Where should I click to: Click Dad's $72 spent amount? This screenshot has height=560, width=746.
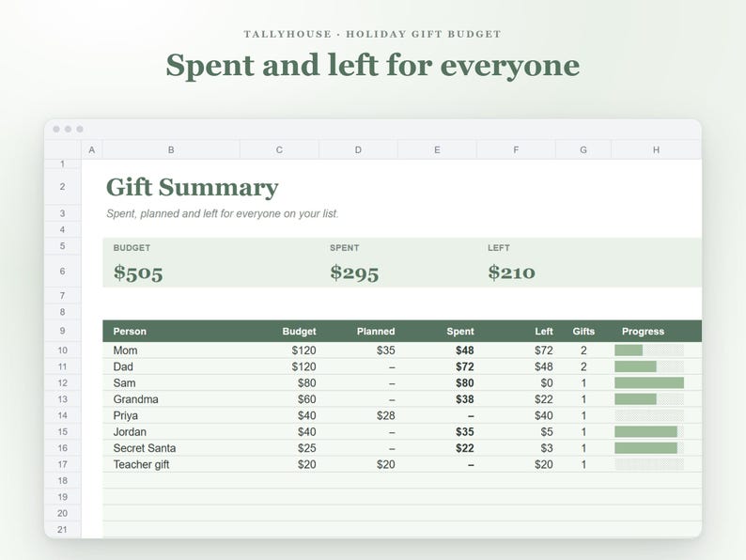[465, 366]
